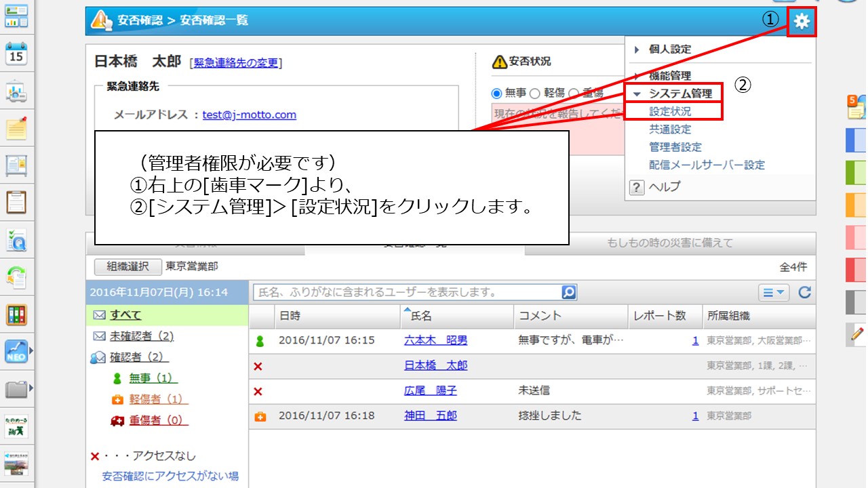Viewport: 868px width, 488px height.
Task: Open the colored binders sidebar icon
Action: (x=16, y=314)
